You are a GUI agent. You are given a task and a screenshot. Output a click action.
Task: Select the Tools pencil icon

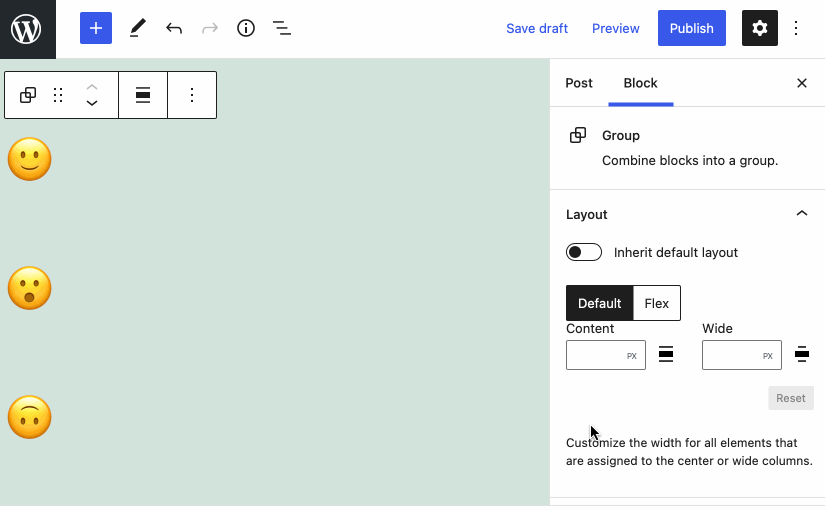click(137, 28)
